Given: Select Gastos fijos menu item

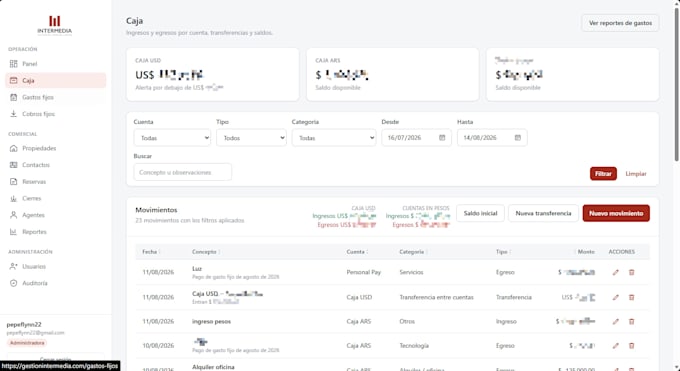Looking at the screenshot, I should pos(56,97).
